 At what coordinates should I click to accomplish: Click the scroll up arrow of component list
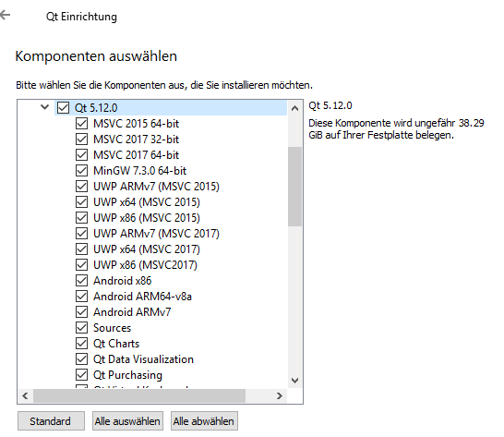tap(294, 108)
